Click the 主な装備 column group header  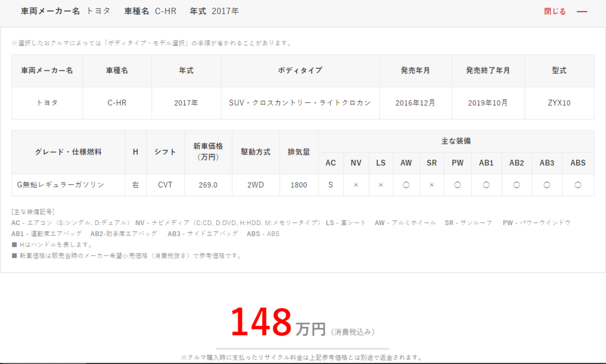click(x=456, y=141)
